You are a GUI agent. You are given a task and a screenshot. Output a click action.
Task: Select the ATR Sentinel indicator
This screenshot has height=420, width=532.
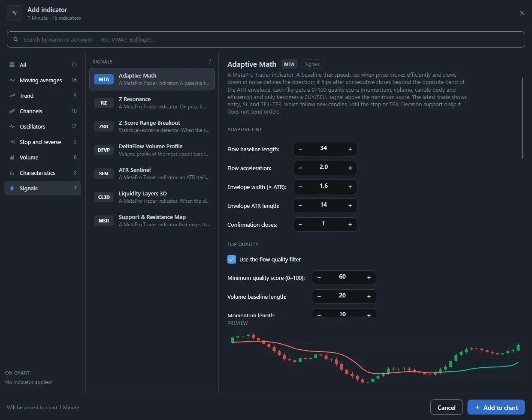152,174
